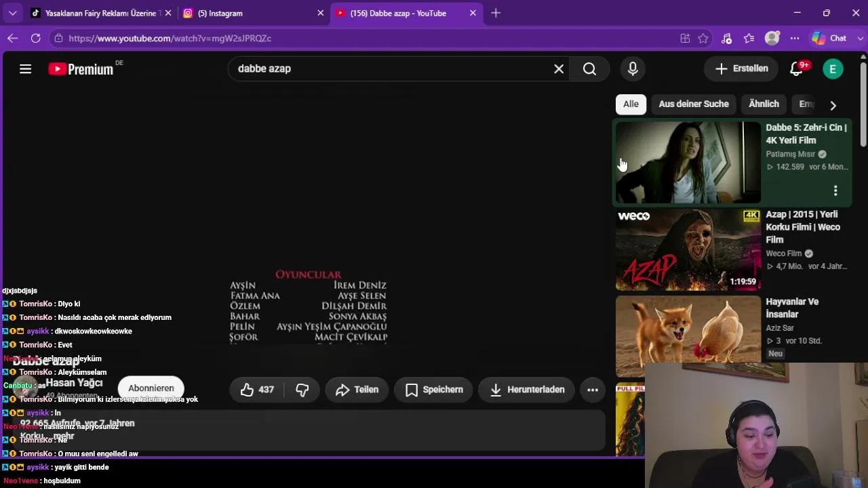Click the '1:19:59' duration badge
This screenshot has width=868, height=488.
pos(743,281)
